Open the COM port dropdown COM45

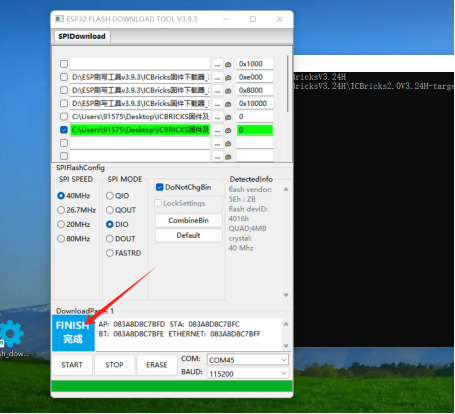(248, 360)
